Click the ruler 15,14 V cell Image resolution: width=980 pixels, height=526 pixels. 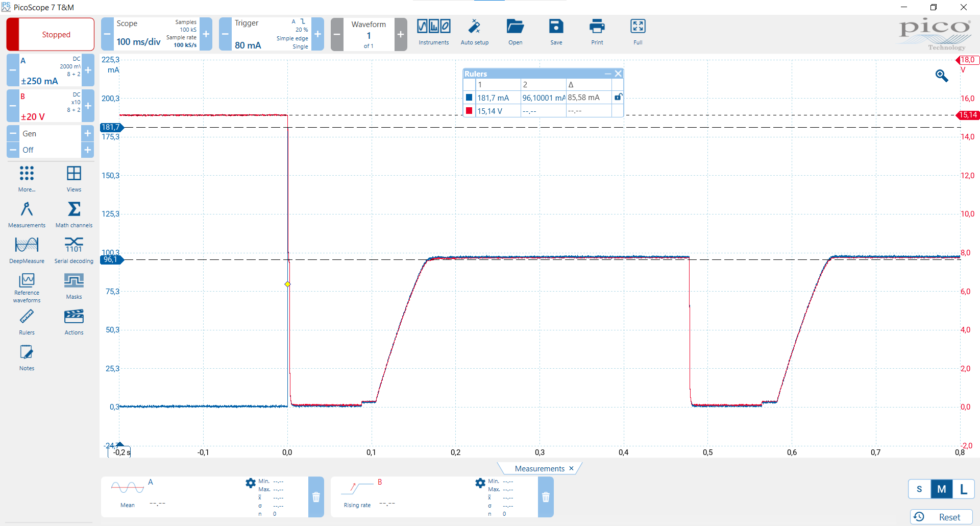(498, 111)
